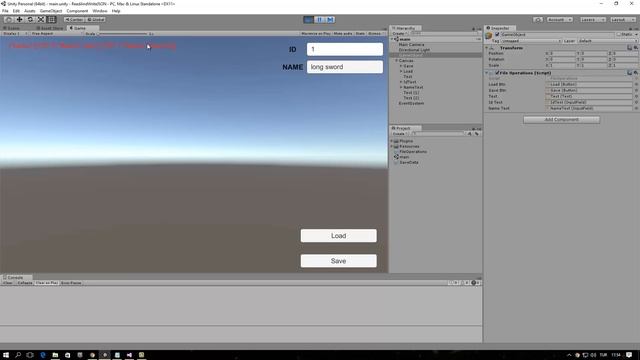The height and width of the screenshot is (360, 640).
Task: Toggle Mute audio in Game view
Action: pyautogui.click(x=342, y=33)
